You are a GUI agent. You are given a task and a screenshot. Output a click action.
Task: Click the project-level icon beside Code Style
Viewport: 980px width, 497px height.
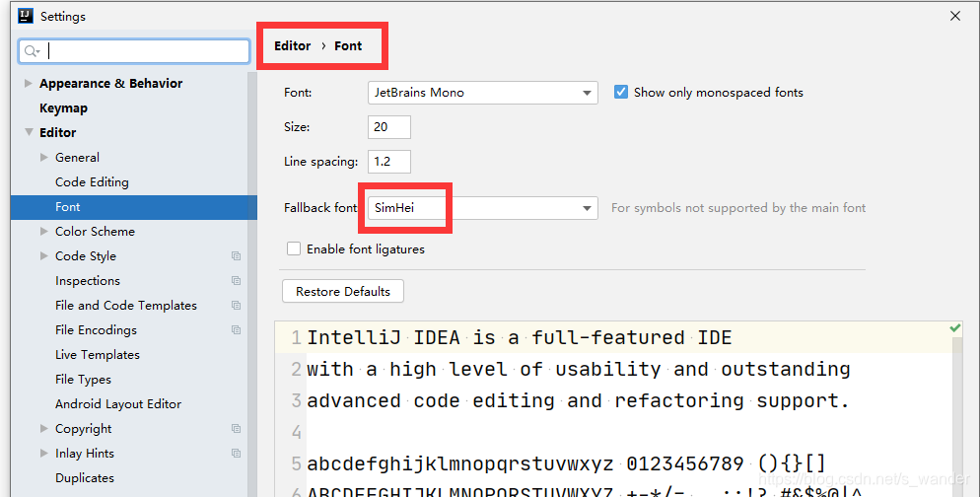(236, 255)
